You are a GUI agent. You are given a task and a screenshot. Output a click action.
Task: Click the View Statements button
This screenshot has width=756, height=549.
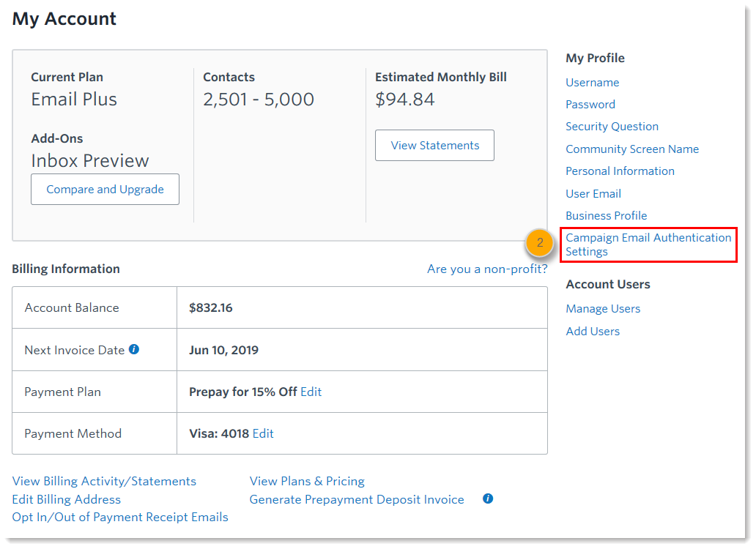(x=434, y=145)
